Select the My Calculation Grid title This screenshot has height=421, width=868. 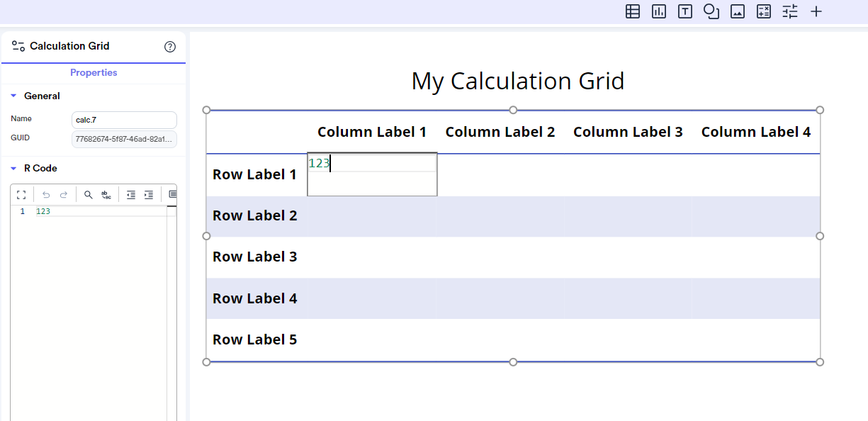tap(518, 81)
